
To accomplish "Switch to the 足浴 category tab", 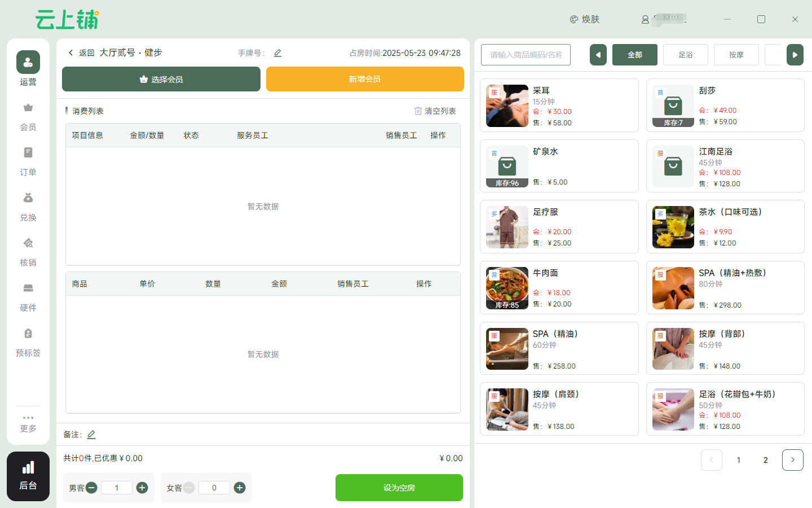I will click(685, 55).
